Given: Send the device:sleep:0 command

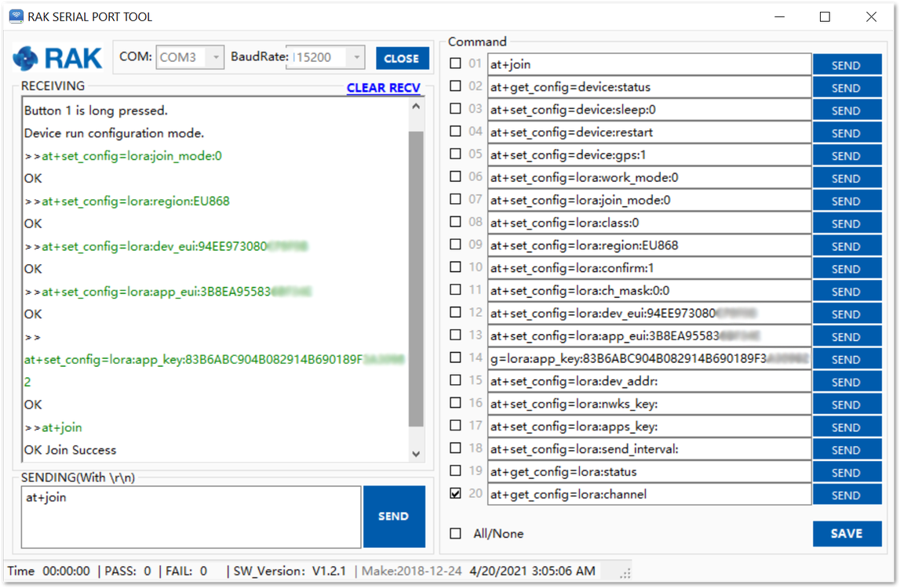Looking at the screenshot, I should click(847, 110).
